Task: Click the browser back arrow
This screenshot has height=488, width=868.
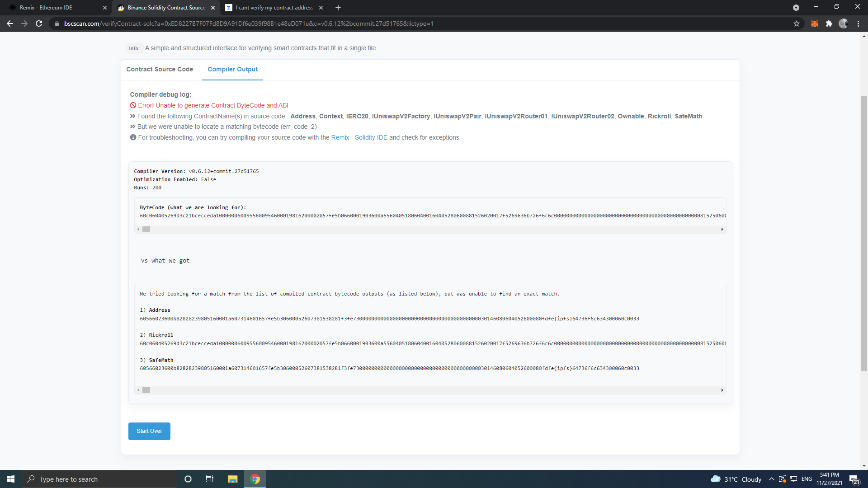Action: tap(10, 23)
